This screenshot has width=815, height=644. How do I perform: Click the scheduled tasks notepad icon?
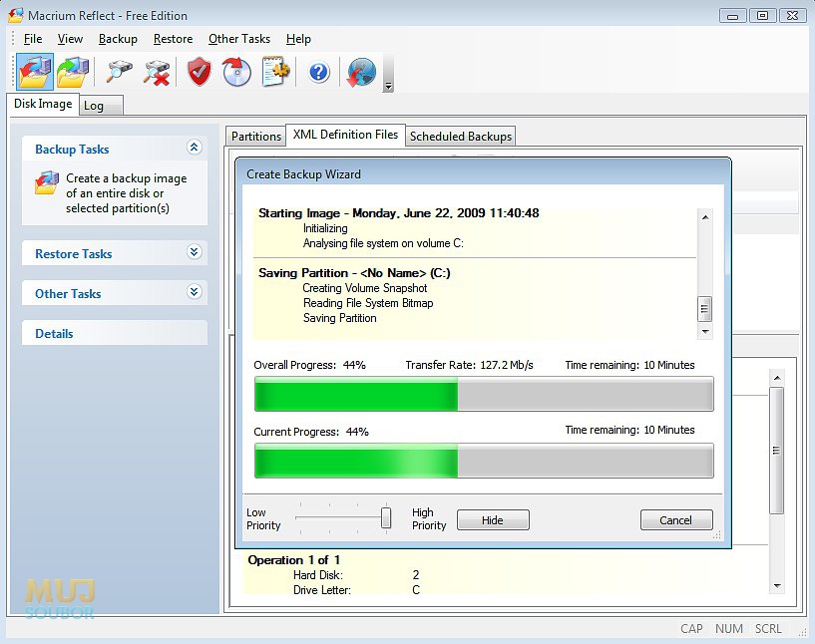coord(276,72)
